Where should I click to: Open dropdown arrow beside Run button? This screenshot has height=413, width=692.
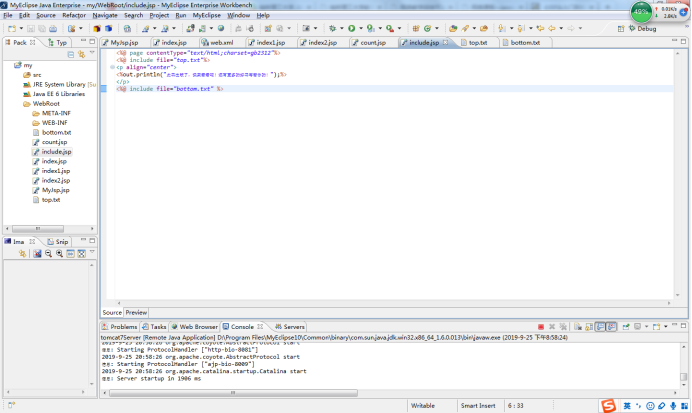[361, 29]
